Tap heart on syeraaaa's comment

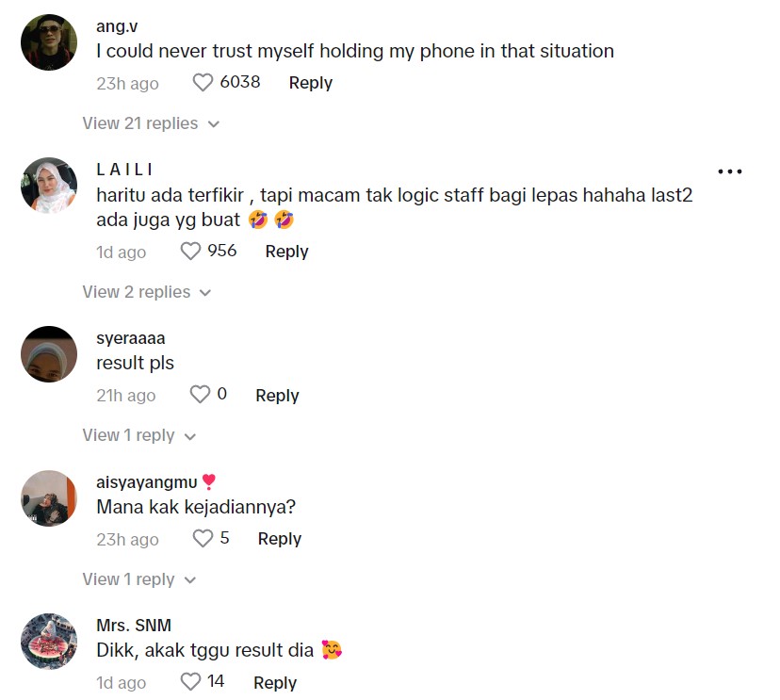(201, 395)
